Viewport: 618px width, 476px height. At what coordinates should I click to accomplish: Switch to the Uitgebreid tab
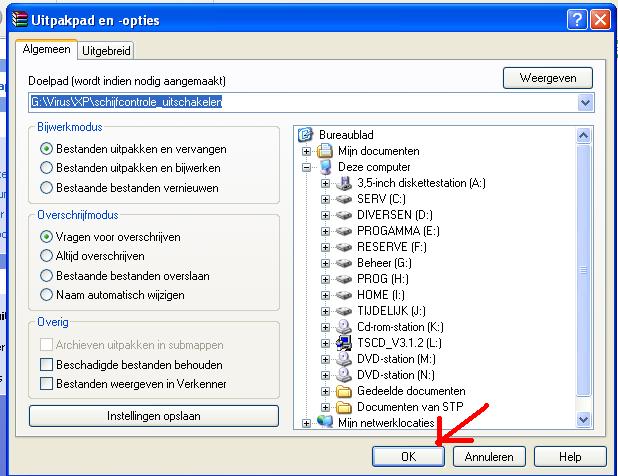click(x=105, y=51)
